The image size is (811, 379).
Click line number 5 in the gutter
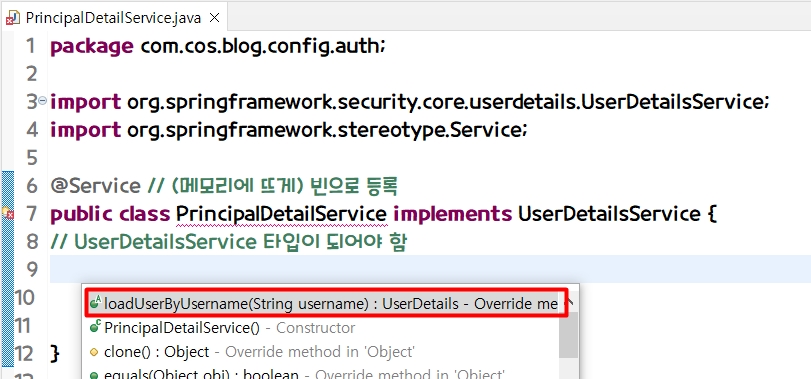pos(32,157)
